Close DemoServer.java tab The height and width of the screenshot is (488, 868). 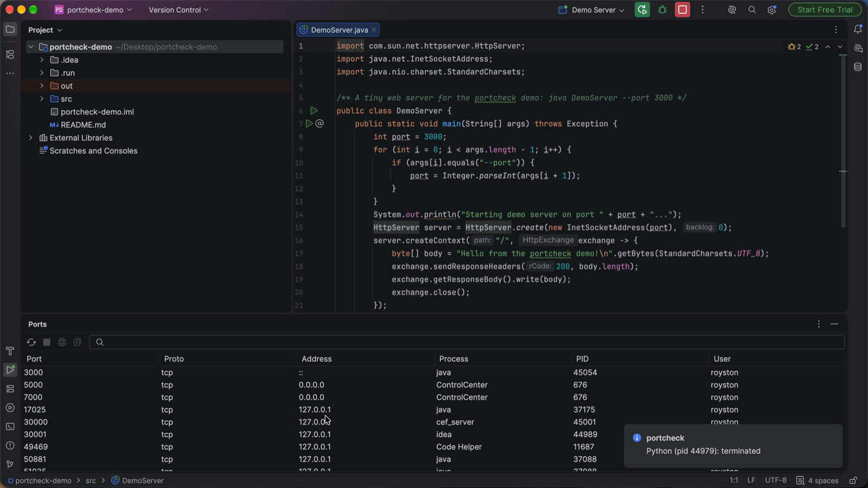pyautogui.click(x=374, y=30)
